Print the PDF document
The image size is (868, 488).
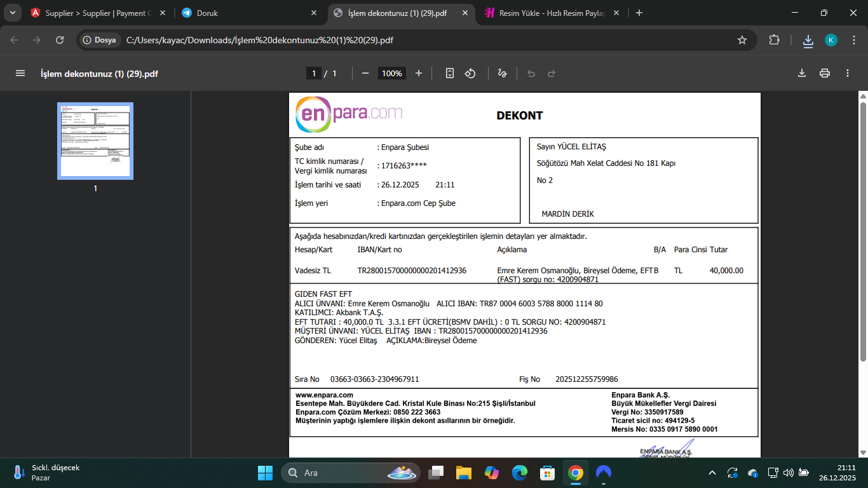pos(825,73)
